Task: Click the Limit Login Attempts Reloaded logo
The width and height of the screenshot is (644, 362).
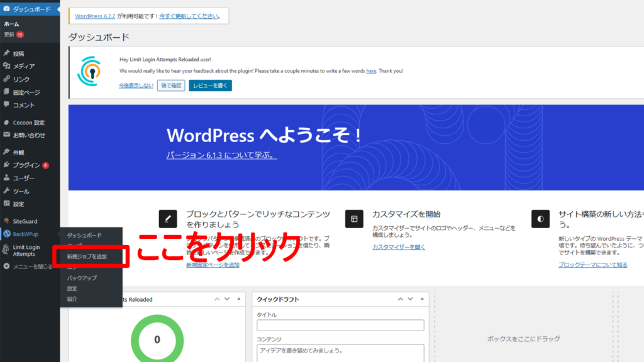Action: (89, 72)
